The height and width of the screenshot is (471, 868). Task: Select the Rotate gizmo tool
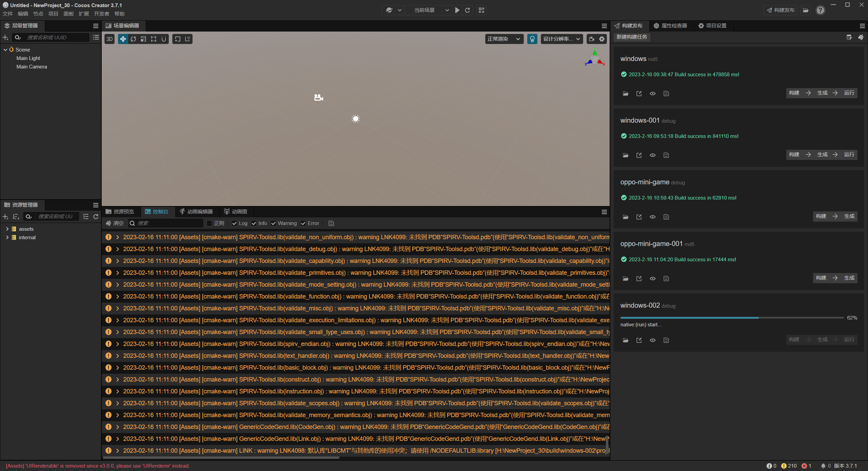pyautogui.click(x=133, y=39)
